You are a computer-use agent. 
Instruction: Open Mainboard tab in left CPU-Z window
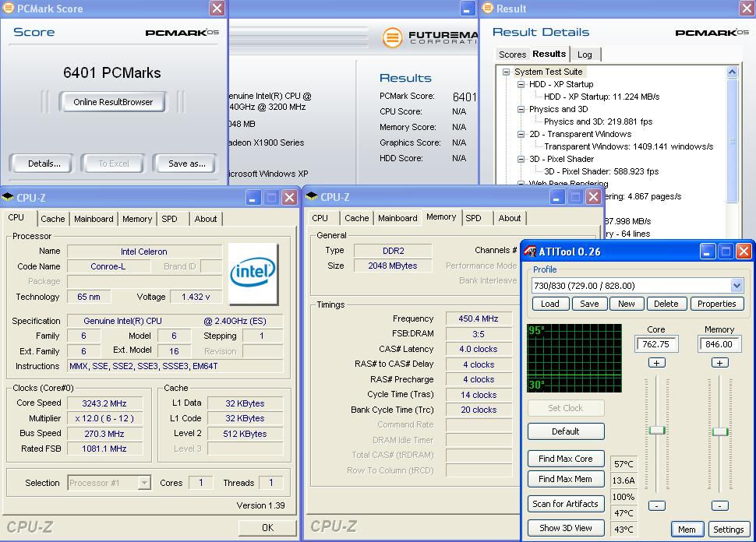(x=94, y=219)
